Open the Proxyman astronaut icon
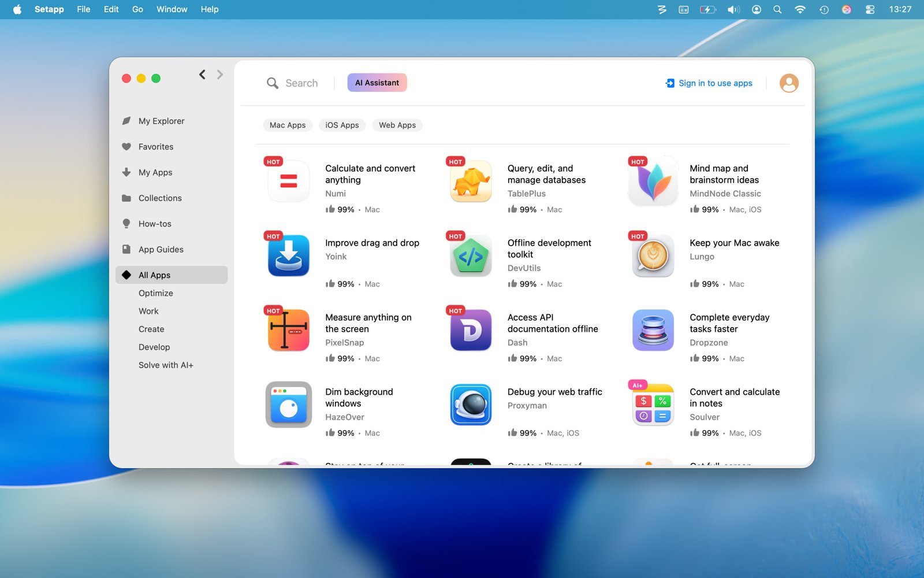The height and width of the screenshot is (578, 924). click(x=471, y=405)
